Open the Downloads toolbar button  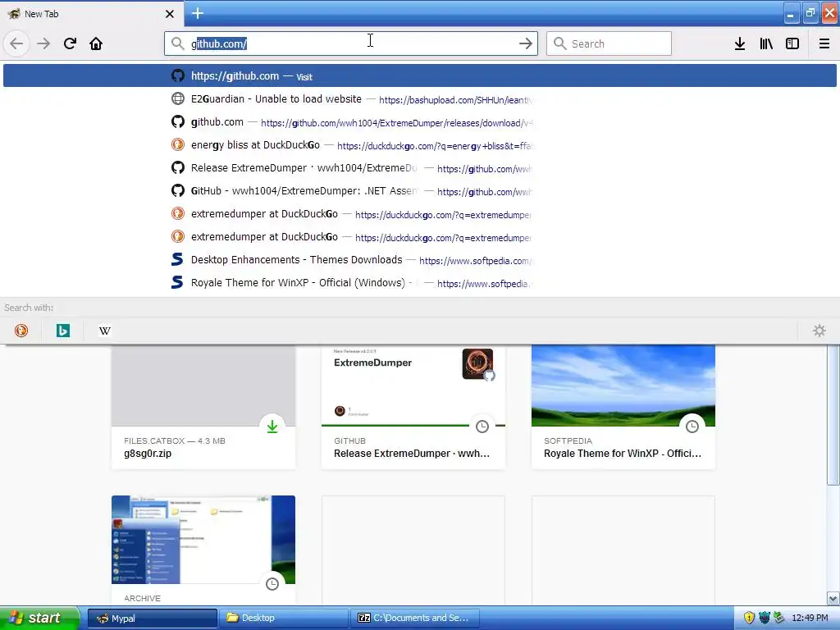[x=740, y=43]
